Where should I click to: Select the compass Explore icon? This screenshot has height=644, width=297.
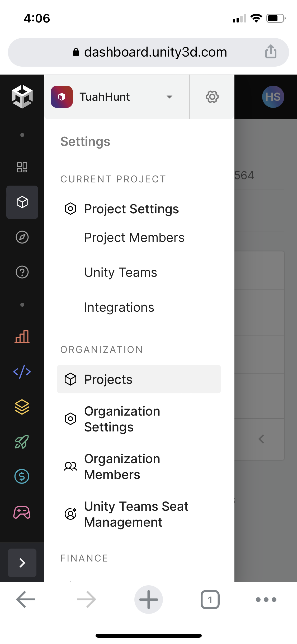click(x=22, y=237)
